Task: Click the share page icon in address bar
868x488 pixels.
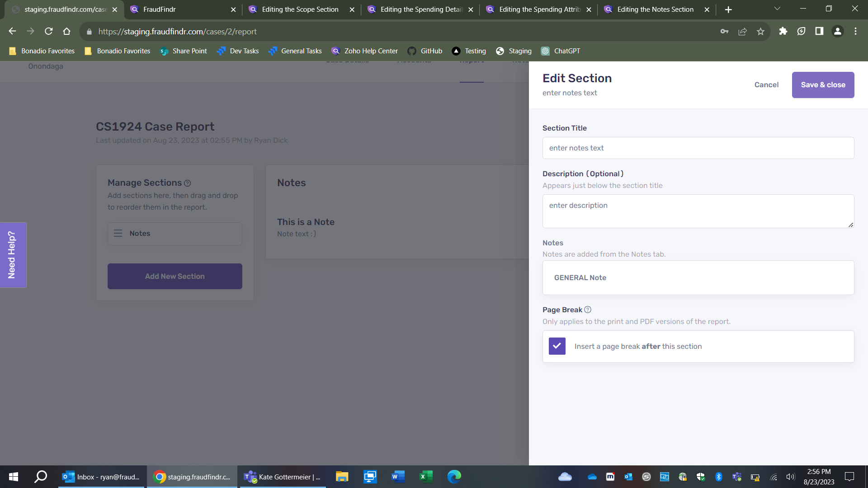Action: point(742,31)
